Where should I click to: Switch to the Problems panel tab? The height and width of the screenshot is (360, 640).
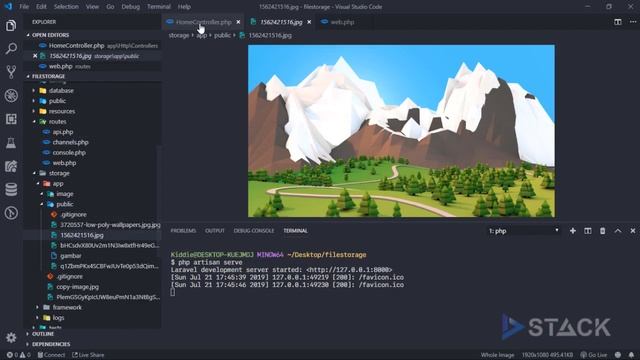tap(183, 231)
